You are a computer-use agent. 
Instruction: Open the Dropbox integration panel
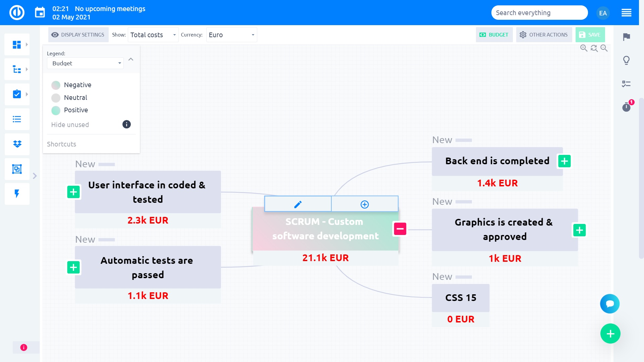click(x=17, y=144)
